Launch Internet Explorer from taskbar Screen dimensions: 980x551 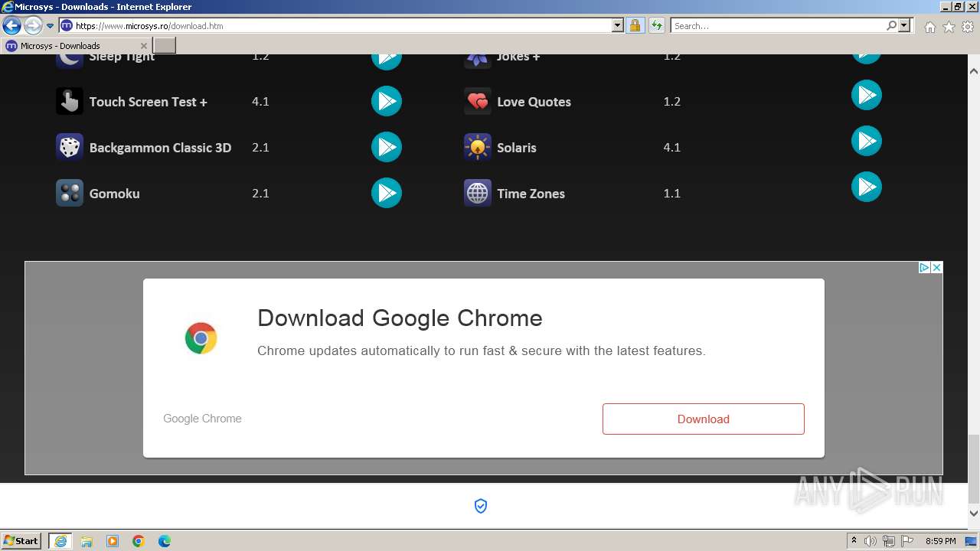tap(60, 541)
